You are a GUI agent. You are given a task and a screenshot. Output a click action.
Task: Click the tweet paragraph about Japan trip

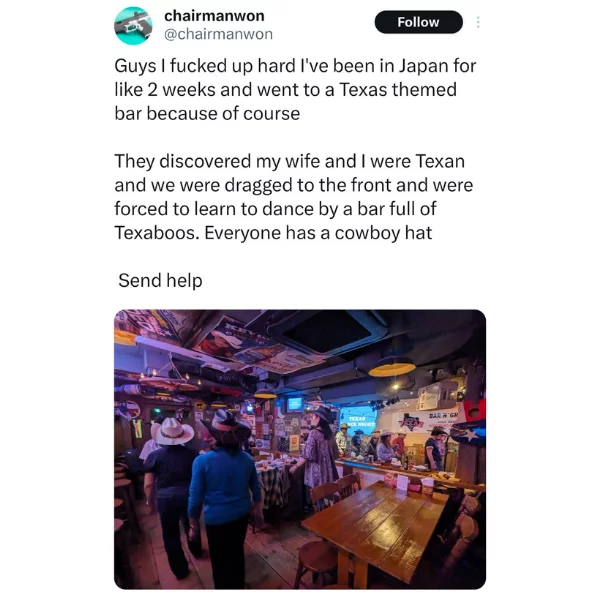pos(295,90)
